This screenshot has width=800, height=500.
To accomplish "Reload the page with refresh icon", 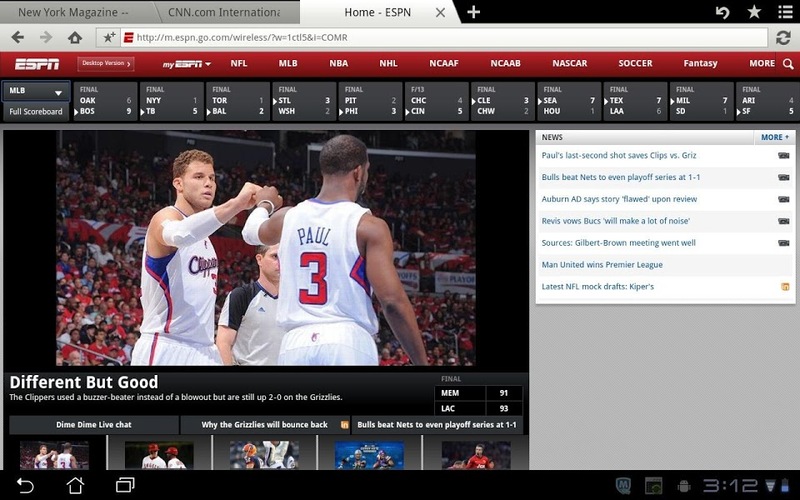I will pos(783,37).
